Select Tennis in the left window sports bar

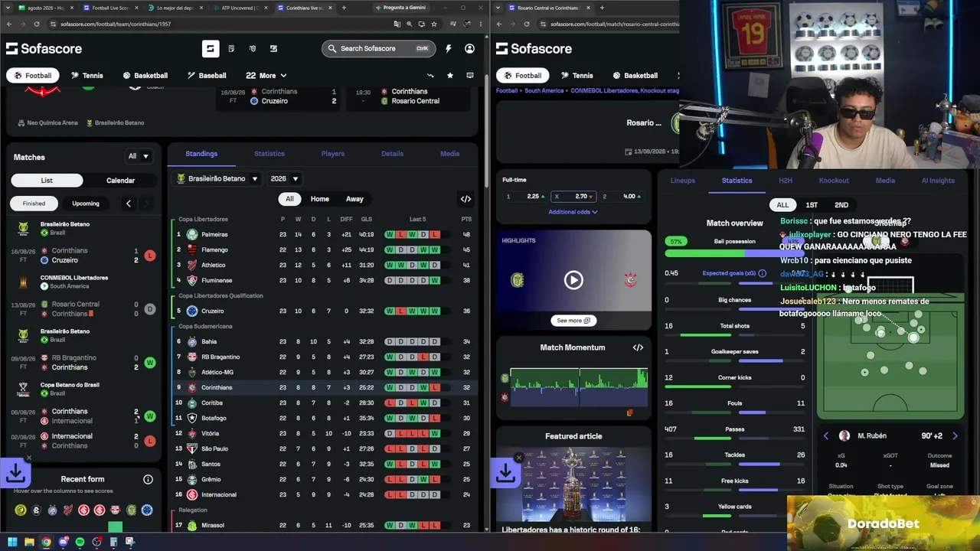coord(87,76)
